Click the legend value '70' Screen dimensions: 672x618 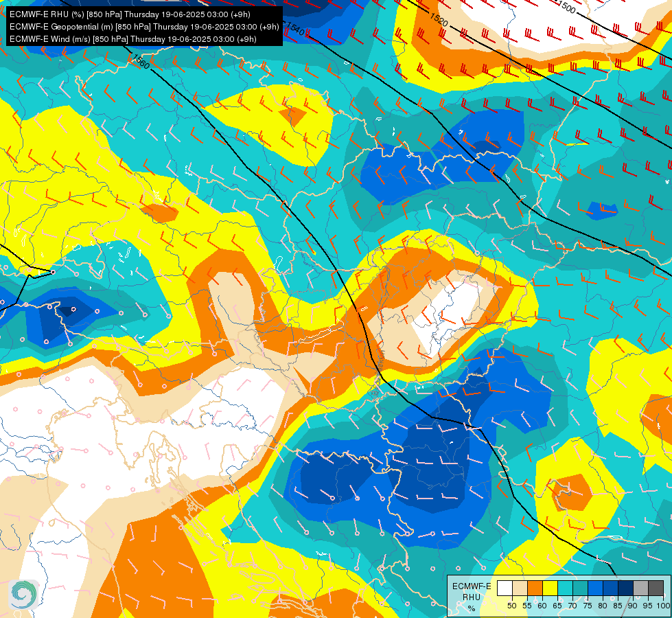click(572, 606)
